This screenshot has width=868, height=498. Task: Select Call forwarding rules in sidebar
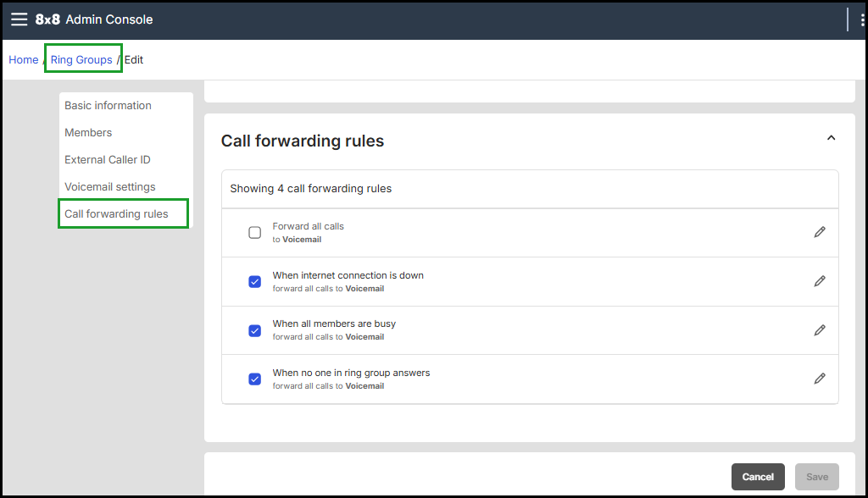click(x=116, y=214)
